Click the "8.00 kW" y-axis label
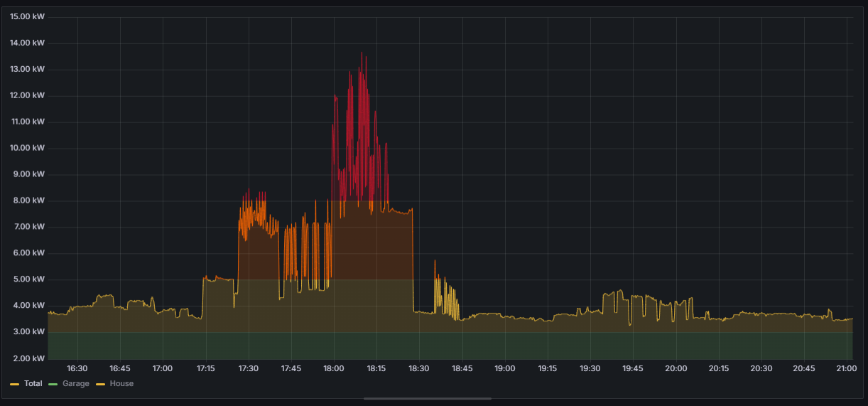This screenshot has height=406, width=868. pyautogui.click(x=29, y=201)
